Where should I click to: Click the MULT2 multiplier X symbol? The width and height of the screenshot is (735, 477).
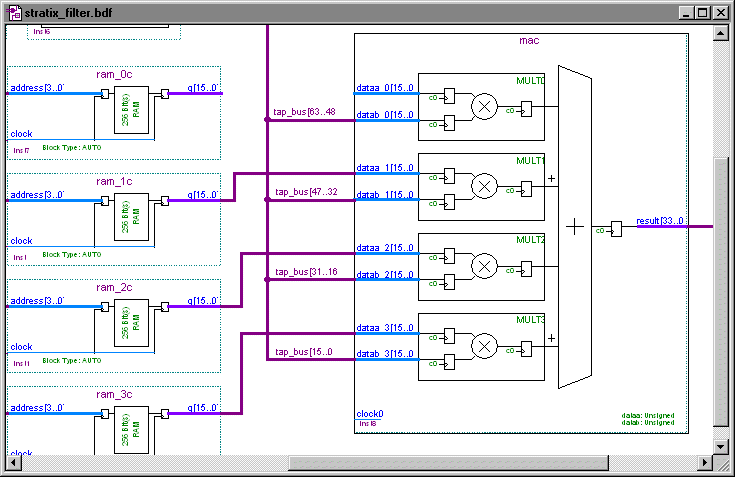pyautogui.click(x=485, y=265)
